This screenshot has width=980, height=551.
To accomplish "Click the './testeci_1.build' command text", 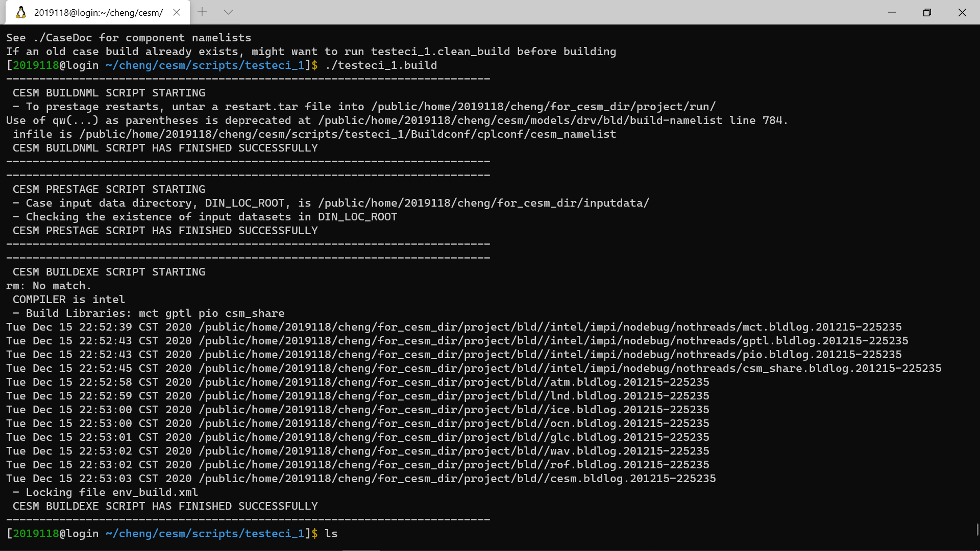I will point(381,65).
